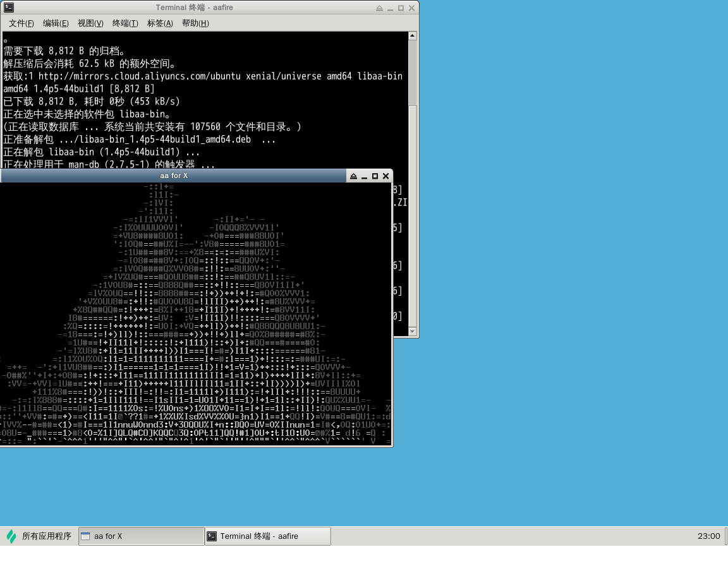
Task: Maximize the Terminal 终端 - aafire window
Action: [x=401, y=8]
